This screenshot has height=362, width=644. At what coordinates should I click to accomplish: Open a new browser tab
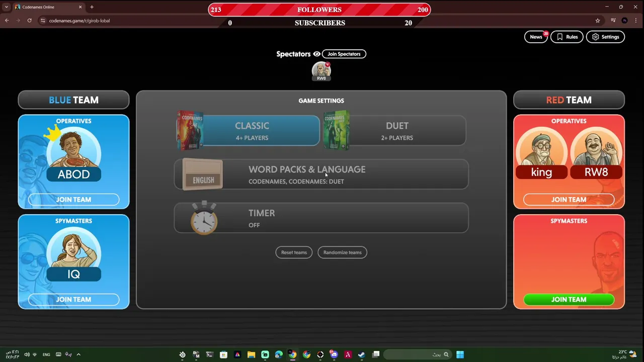coord(92,7)
